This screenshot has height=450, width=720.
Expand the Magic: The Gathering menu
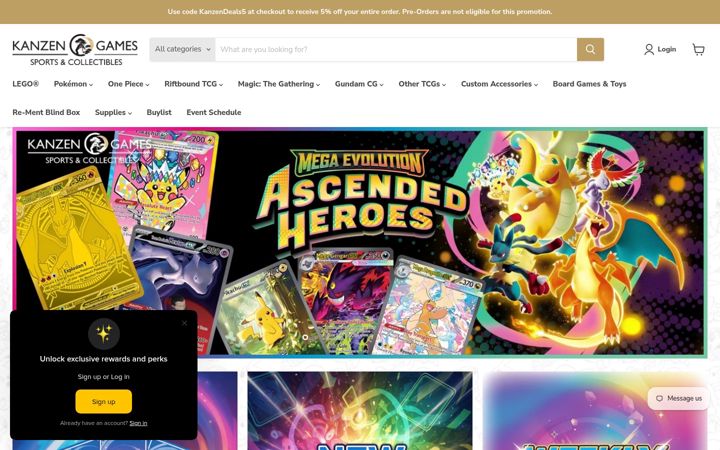279,84
